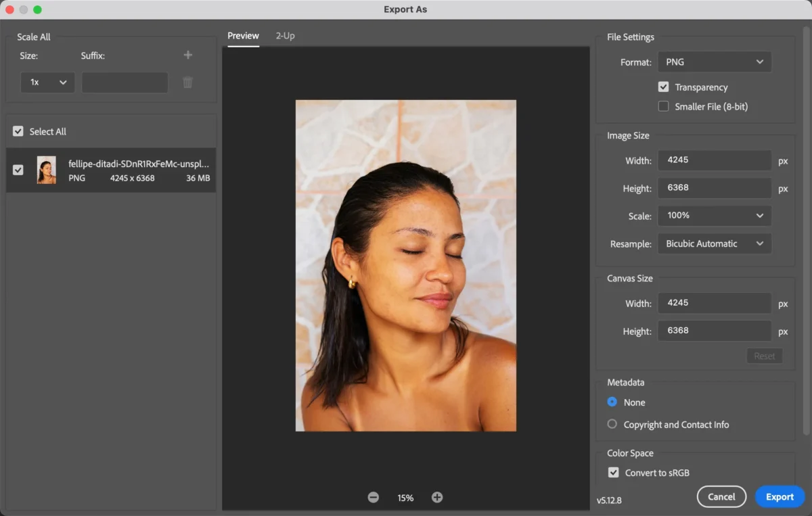Click the file thumbnail icon in asset list
The width and height of the screenshot is (812, 516).
coord(47,170)
